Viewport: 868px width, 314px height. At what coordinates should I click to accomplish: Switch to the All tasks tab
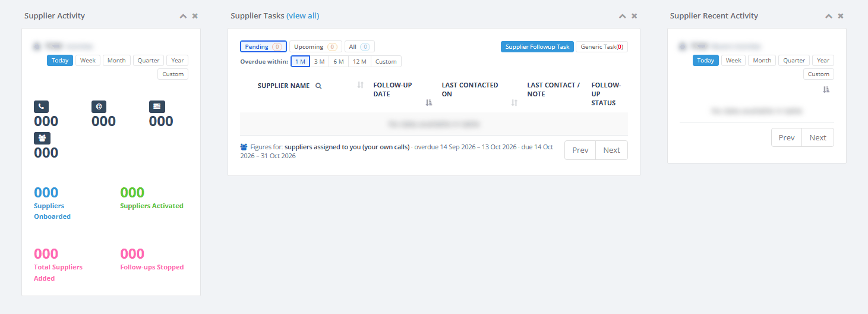click(359, 46)
